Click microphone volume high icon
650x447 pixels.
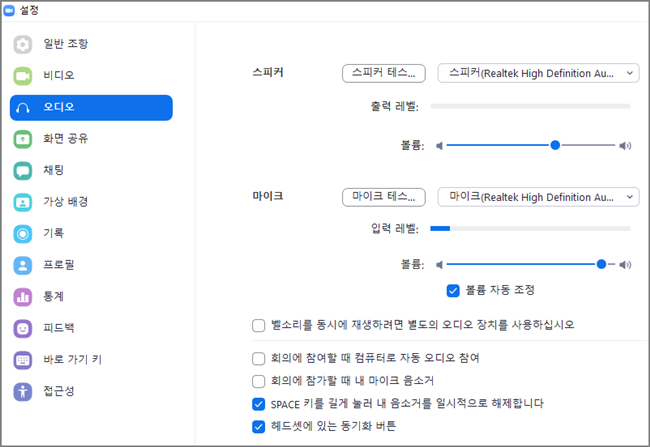pos(625,265)
